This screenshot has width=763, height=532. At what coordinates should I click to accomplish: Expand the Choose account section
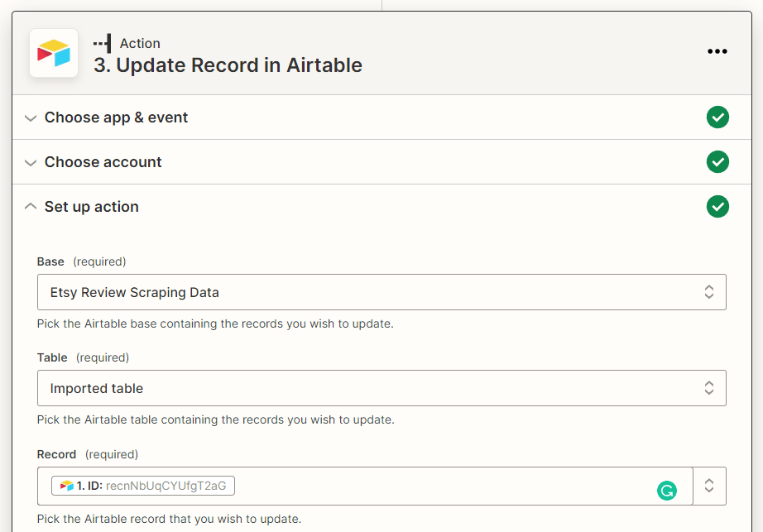(x=31, y=163)
